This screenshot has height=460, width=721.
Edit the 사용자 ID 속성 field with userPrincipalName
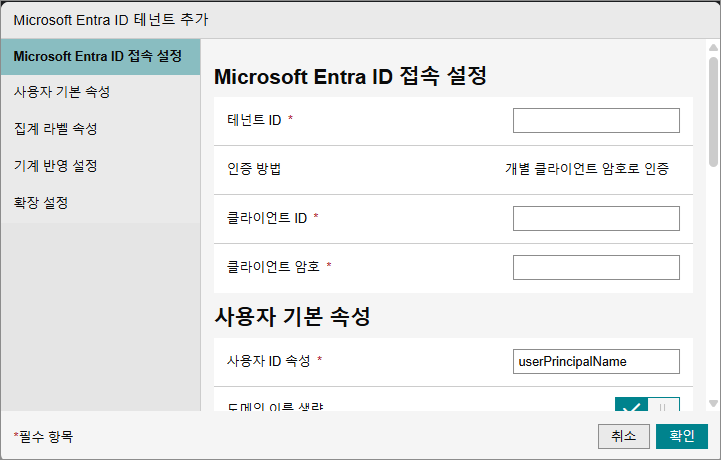[596, 362]
